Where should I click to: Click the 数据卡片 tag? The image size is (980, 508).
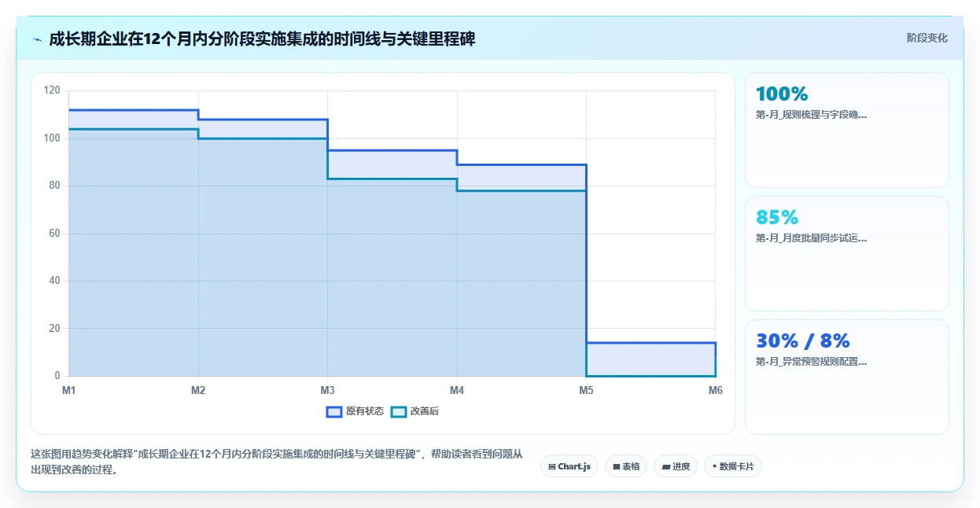click(x=733, y=466)
